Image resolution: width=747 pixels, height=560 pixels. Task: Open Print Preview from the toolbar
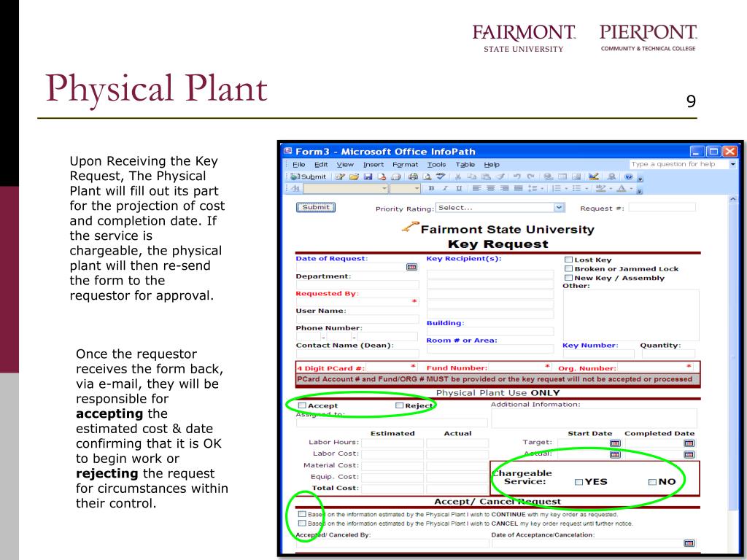coord(427,176)
